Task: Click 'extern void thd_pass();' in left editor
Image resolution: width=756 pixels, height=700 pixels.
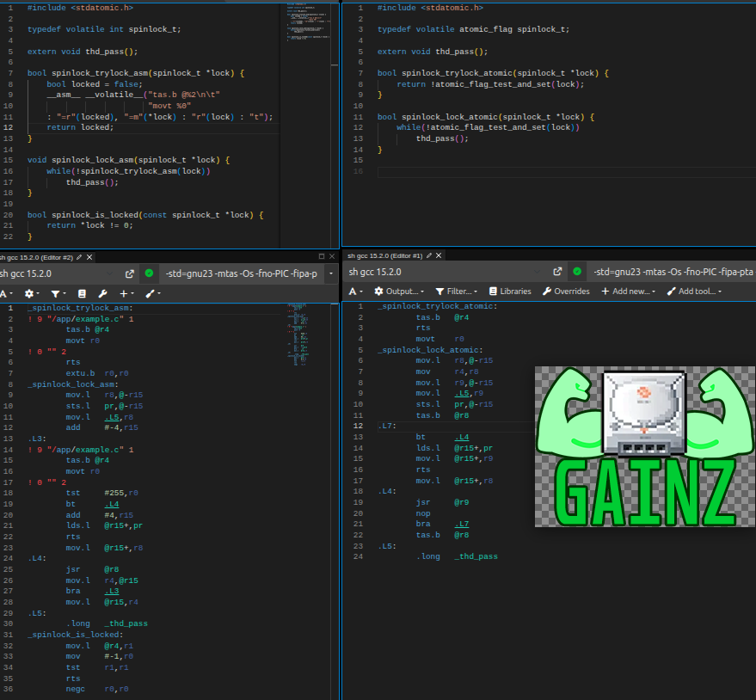Action: click(x=83, y=52)
